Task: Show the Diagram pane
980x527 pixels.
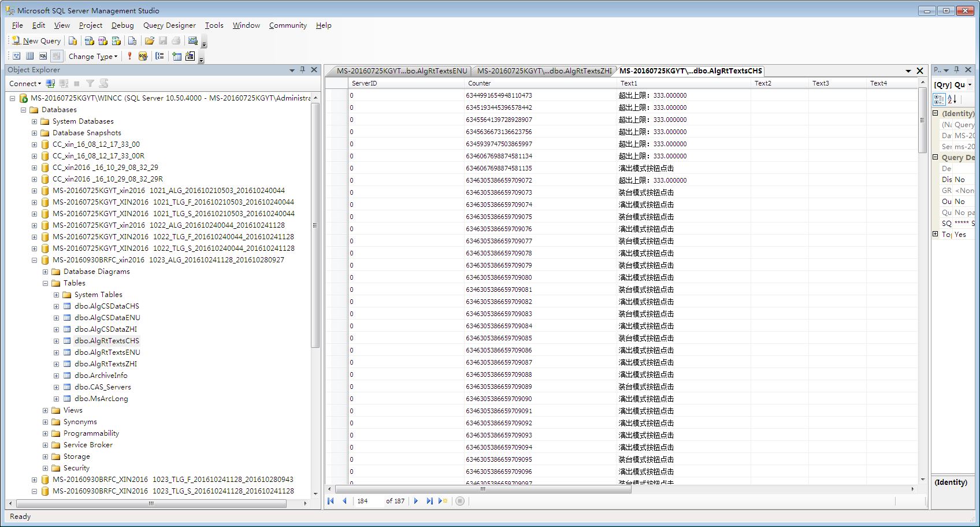Action: point(16,56)
